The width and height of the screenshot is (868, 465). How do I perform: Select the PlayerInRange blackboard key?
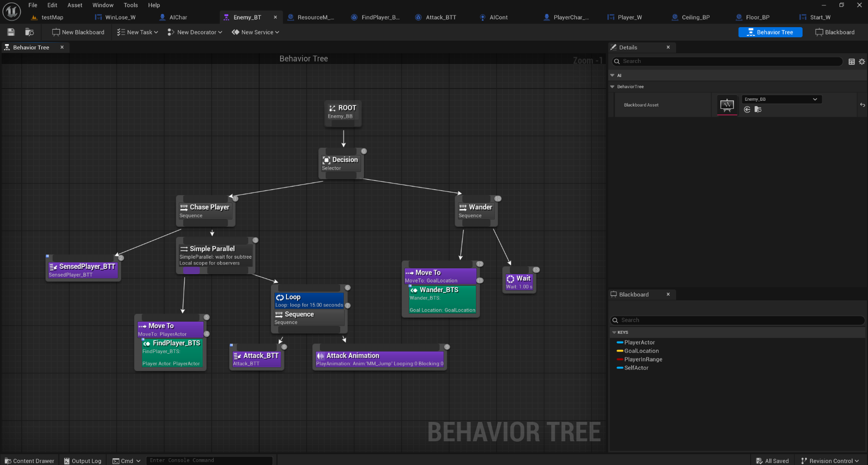[x=643, y=359]
